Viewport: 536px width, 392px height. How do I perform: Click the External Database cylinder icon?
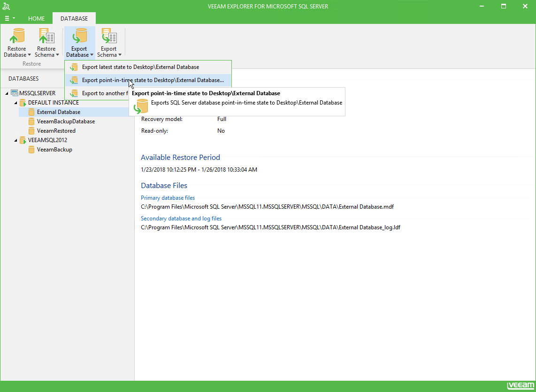point(31,112)
